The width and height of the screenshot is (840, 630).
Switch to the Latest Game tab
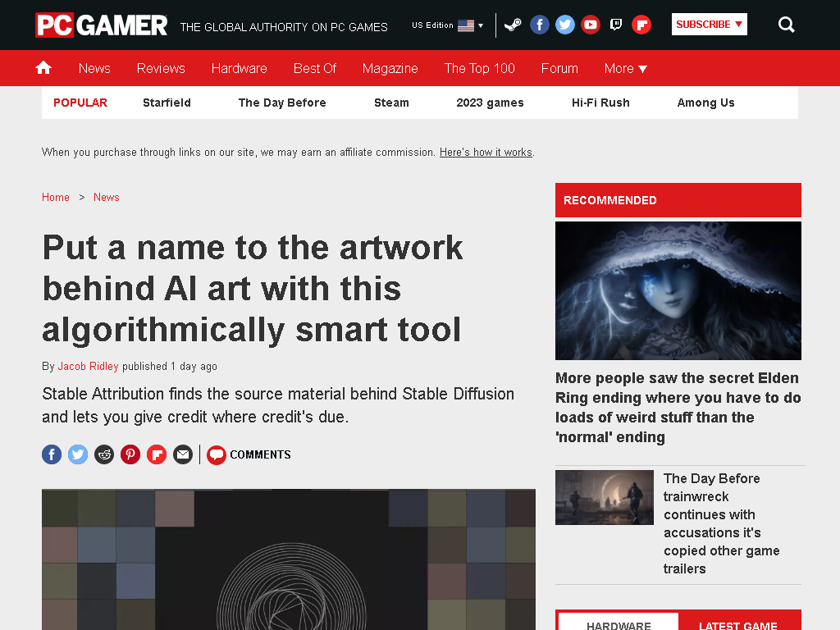tap(738, 624)
